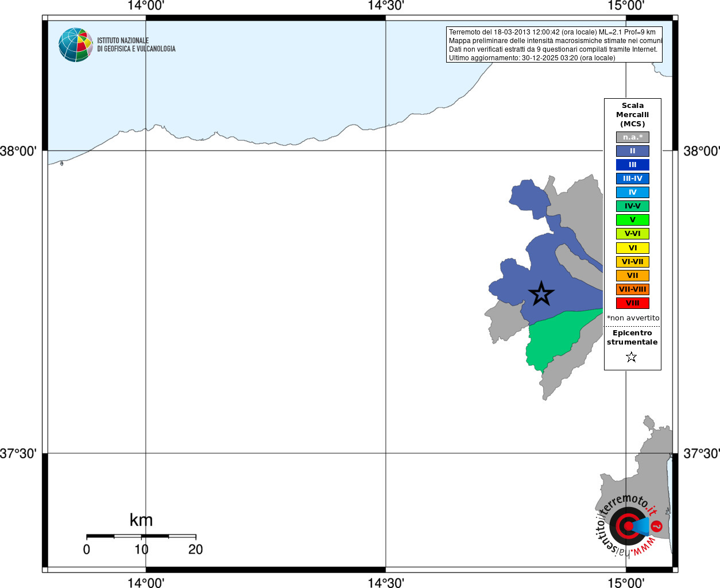720x588 pixels.
Task: Select the orange VII legend swatch
Action: click(x=633, y=276)
